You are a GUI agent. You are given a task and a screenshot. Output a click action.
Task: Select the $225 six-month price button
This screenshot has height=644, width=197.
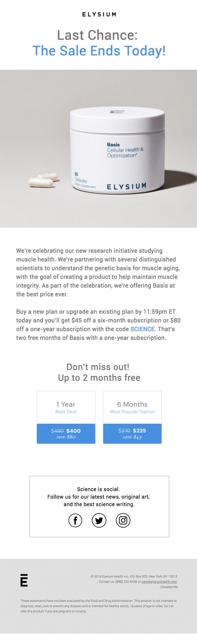pos(132,434)
